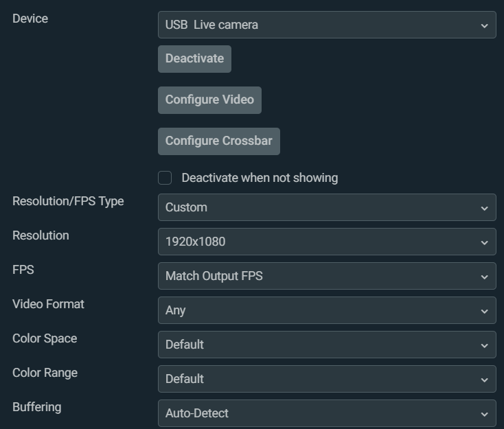Viewport: 504px width, 429px height.
Task: Click the chevron arrow in Resolution/FPS Type field
Action: (x=484, y=208)
